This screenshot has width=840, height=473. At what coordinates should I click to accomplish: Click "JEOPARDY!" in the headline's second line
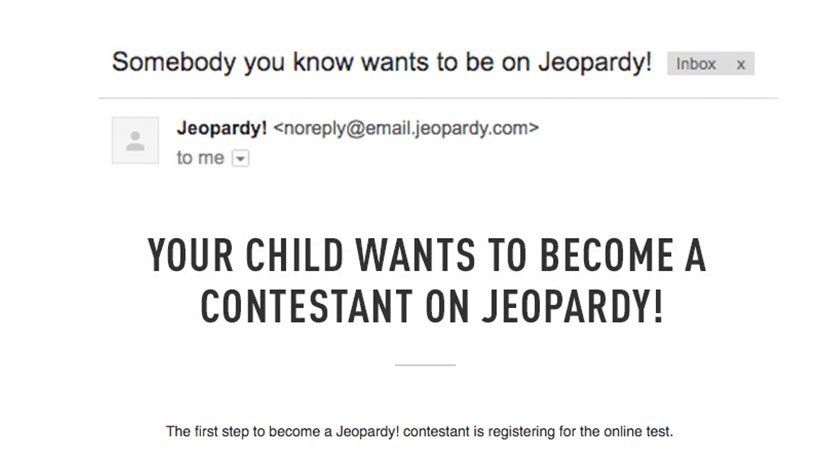pos(573,306)
